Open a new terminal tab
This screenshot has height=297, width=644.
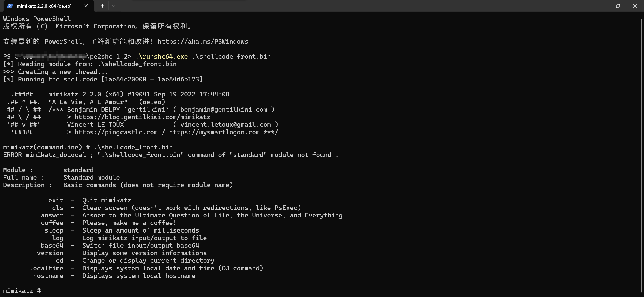(102, 6)
